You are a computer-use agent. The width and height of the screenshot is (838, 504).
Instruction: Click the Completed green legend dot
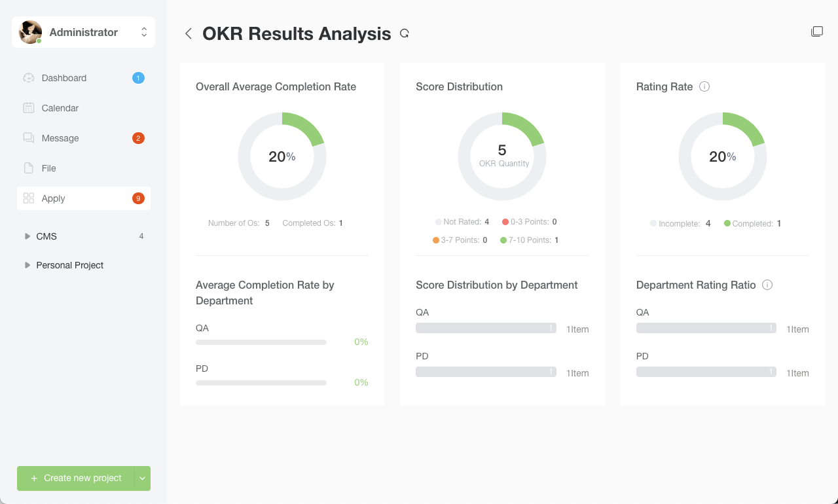click(x=727, y=223)
